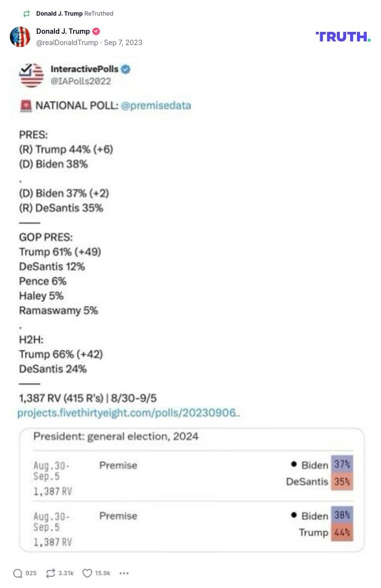The image size is (381, 588).
Task: Click the Sep 7, 2023 timestamp
Action: point(123,43)
